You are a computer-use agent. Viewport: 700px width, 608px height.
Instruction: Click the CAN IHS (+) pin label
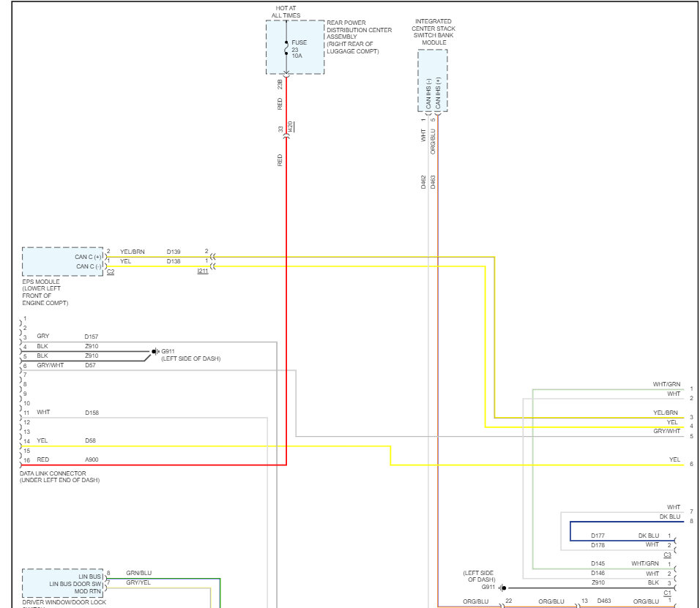(438, 93)
